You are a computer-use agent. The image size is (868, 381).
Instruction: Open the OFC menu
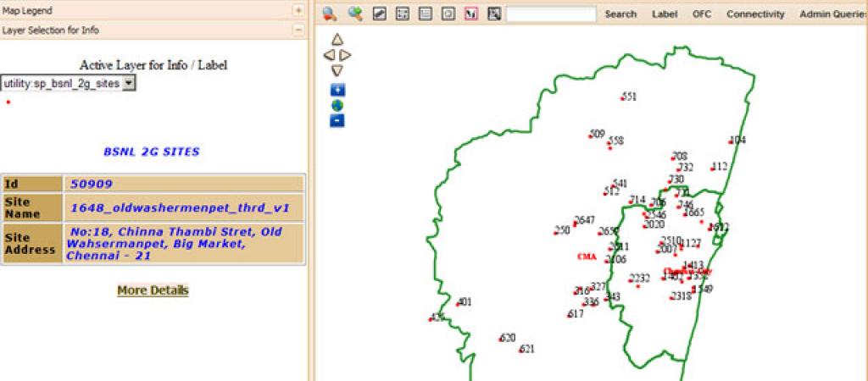click(701, 14)
